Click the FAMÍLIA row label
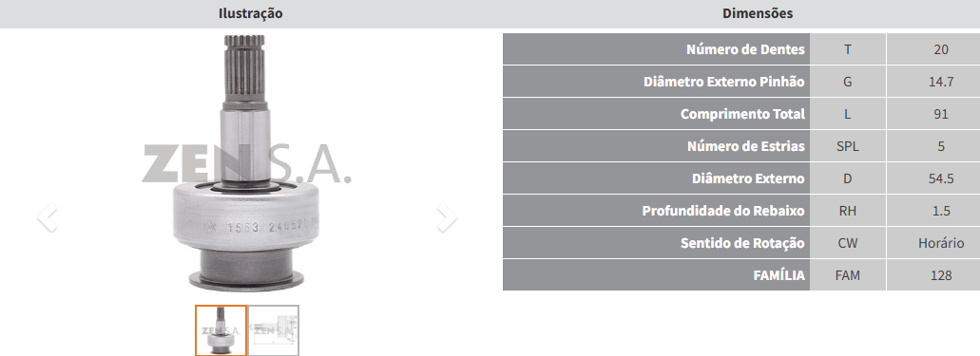 [x=778, y=275]
